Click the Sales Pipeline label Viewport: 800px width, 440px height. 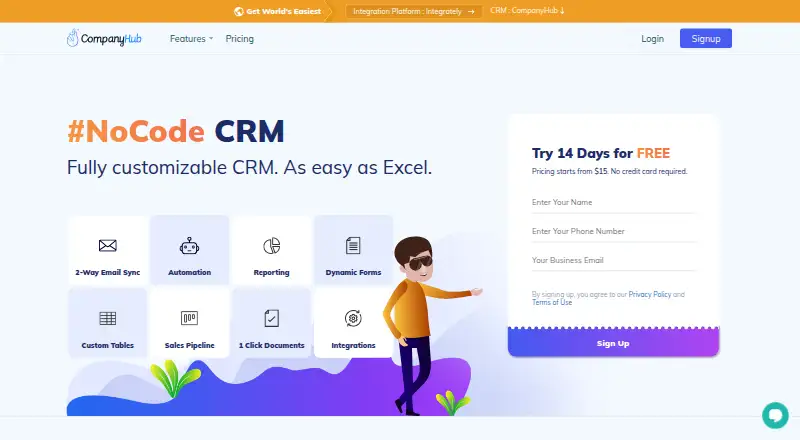click(x=189, y=346)
